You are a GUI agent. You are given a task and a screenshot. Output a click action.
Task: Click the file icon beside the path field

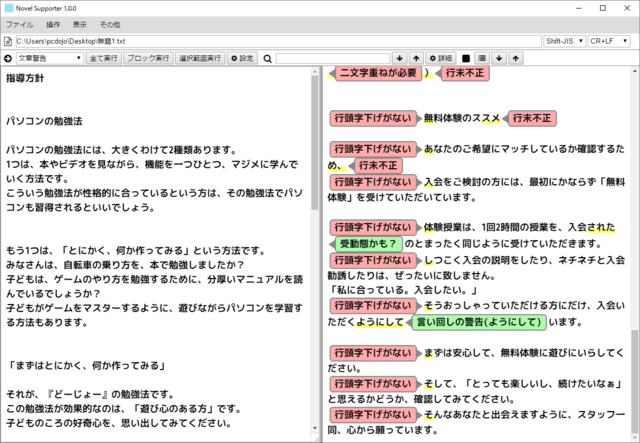click(8, 42)
